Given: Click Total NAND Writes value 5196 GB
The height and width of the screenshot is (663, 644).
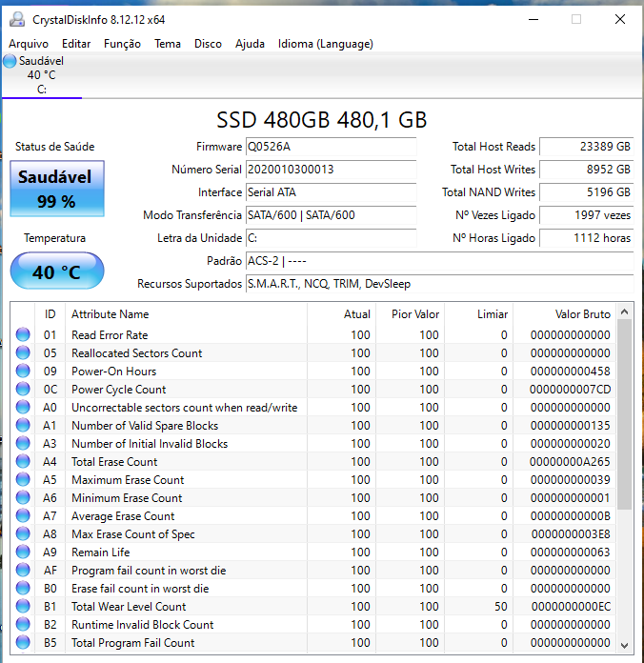Looking at the screenshot, I should [587, 192].
